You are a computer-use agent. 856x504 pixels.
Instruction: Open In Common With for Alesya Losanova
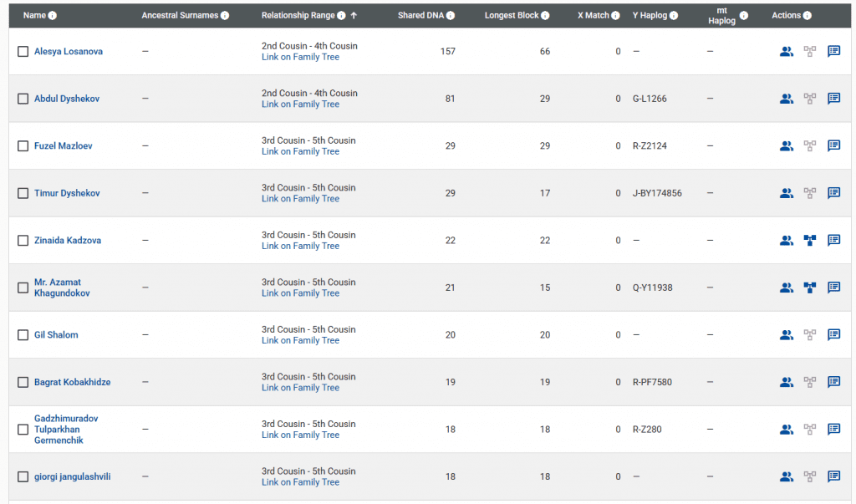pyautogui.click(x=786, y=52)
